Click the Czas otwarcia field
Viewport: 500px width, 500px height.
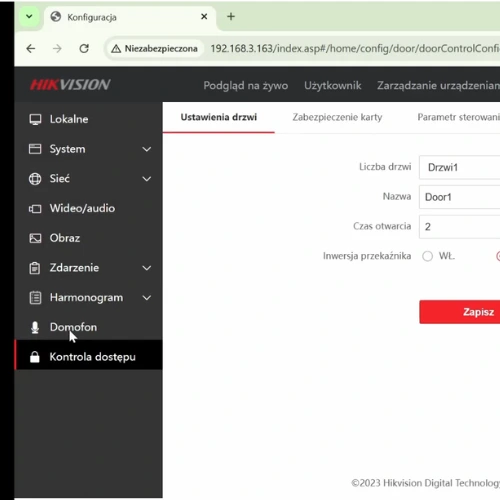(x=460, y=227)
